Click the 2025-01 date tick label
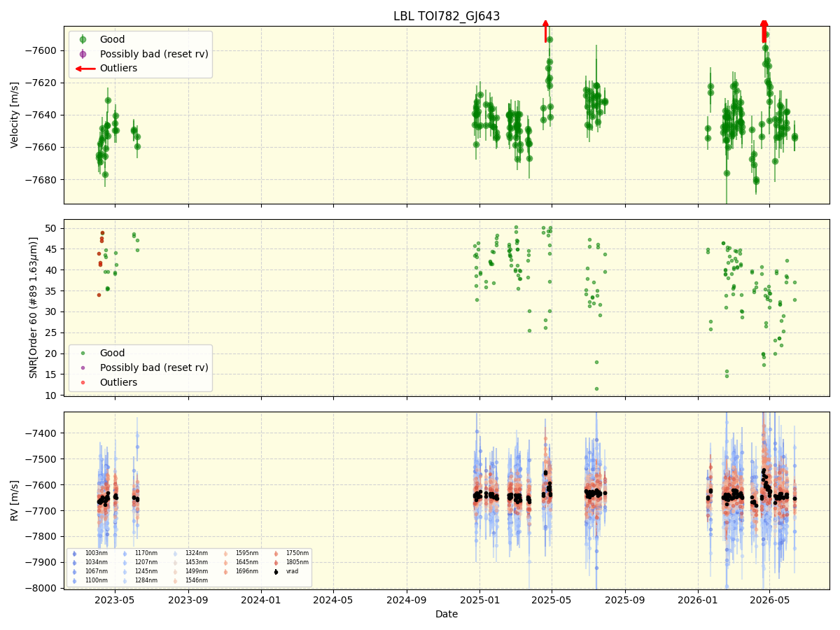840x630 pixels. (479, 600)
